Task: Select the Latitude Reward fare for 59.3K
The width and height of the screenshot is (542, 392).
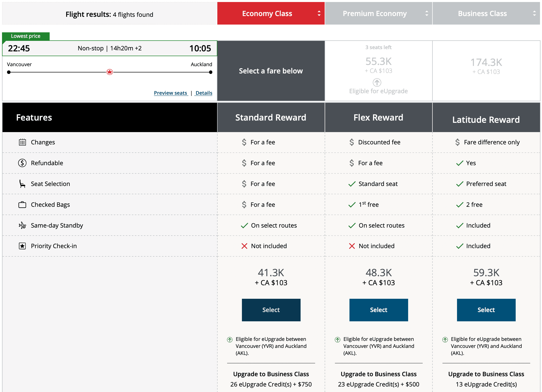Action: 486,310
